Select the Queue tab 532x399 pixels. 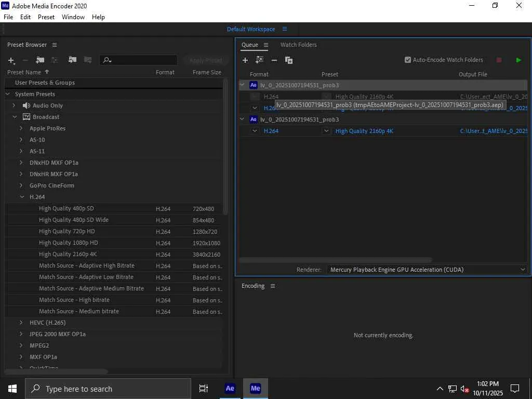click(x=250, y=45)
